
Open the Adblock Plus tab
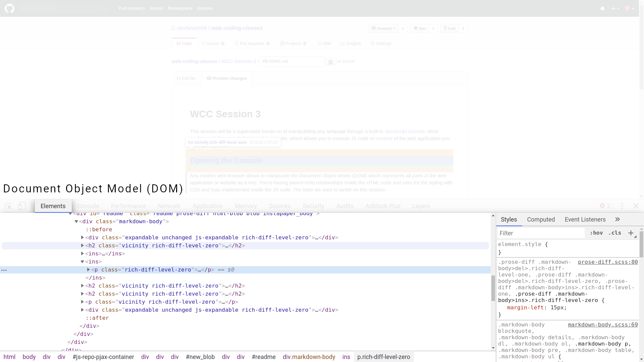pyautogui.click(x=383, y=206)
